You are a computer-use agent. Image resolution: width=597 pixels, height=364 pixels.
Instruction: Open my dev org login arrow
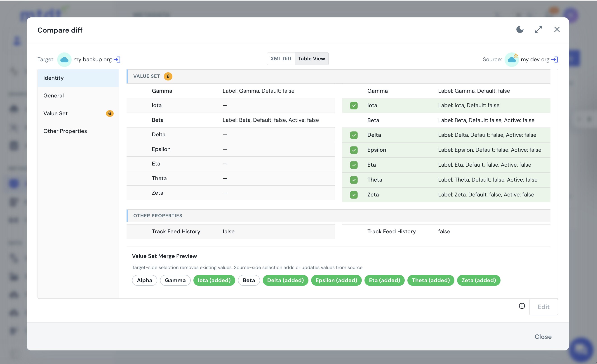(555, 59)
